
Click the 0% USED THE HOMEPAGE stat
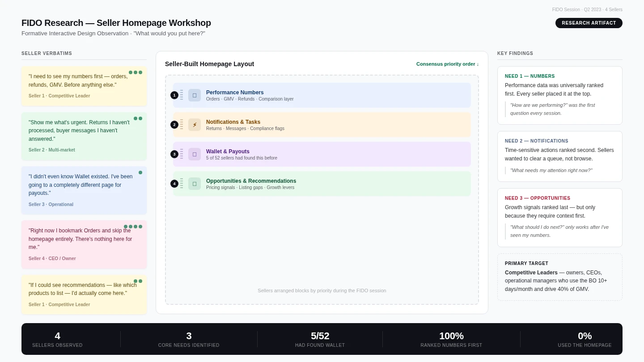[585, 339]
